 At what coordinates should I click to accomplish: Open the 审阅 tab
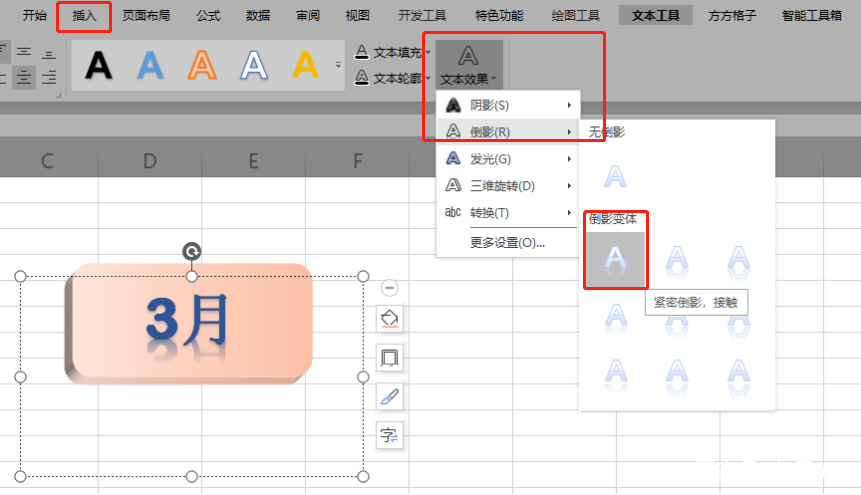(308, 15)
